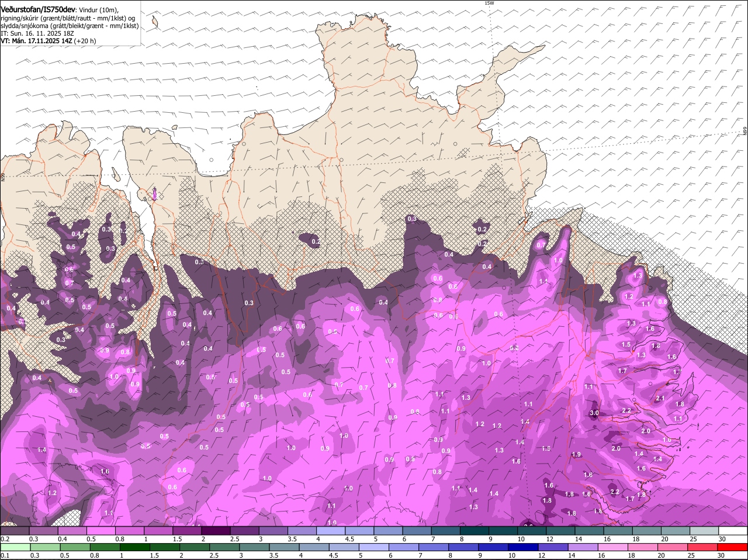Screen dimensions: 748x560
Task: Pick the bright pink upper swatch starting at 0.5
Action: point(101,531)
